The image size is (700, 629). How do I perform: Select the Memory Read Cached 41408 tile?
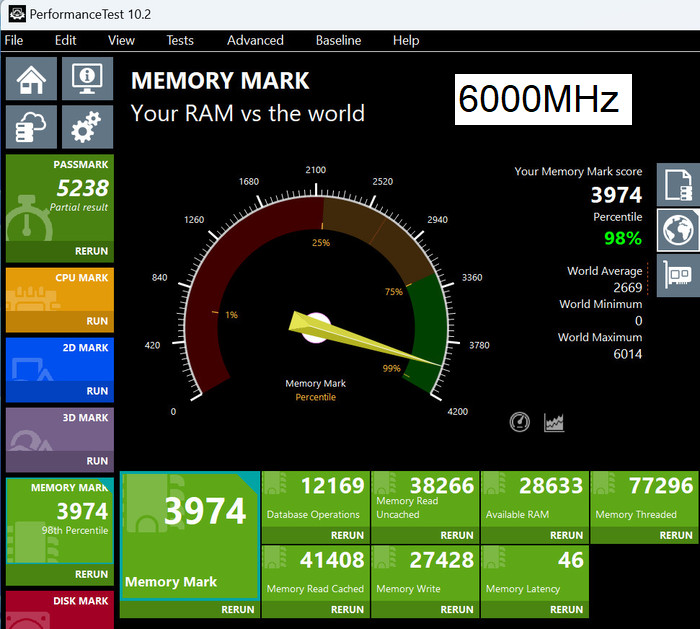[x=316, y=573]
